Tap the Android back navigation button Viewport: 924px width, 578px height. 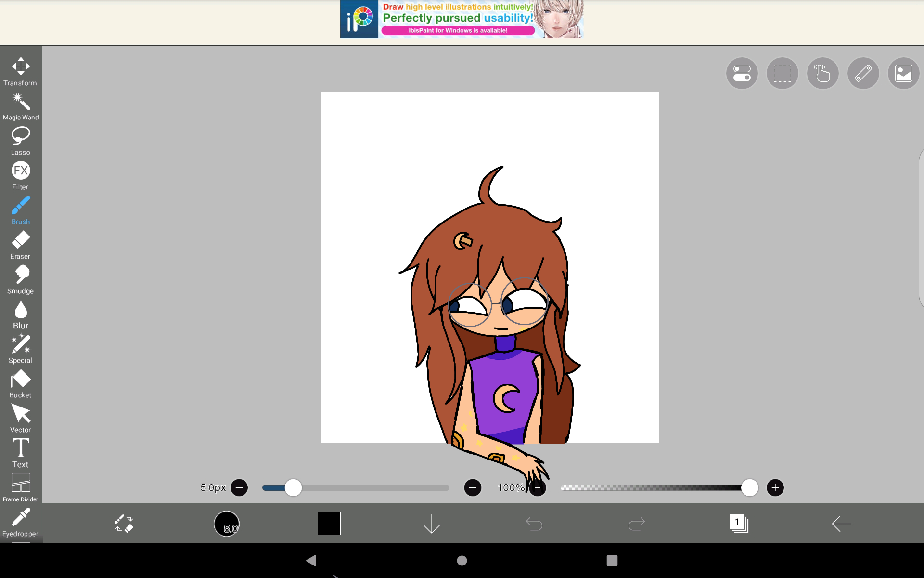(x=311, y=561)
